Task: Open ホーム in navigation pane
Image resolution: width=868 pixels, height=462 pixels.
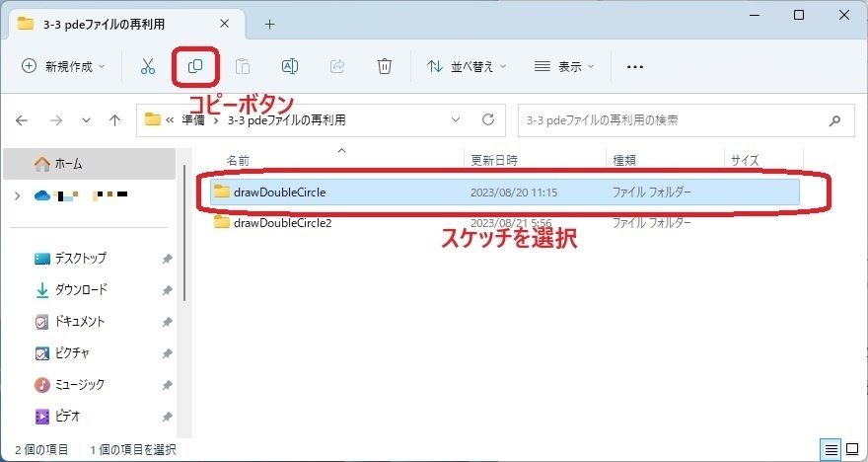Action: [x=89, y=164]
